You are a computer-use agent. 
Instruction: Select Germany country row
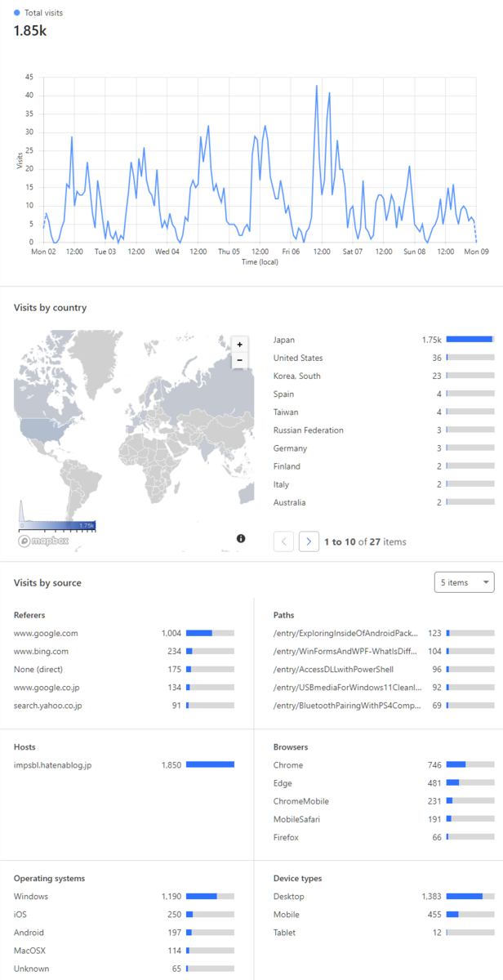[x=384, y=448]
